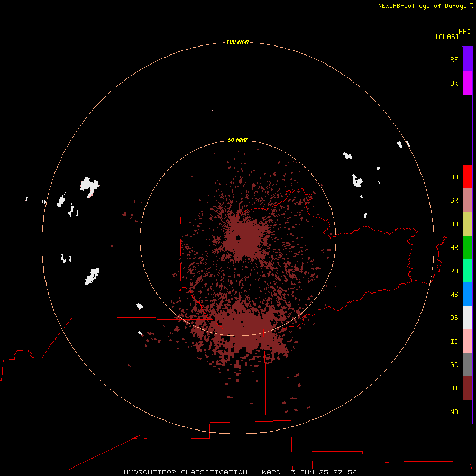The width and height of the screenshot is (476, 476).
Task: Click the RF purple legend swatch
Action: pos(467,59)
